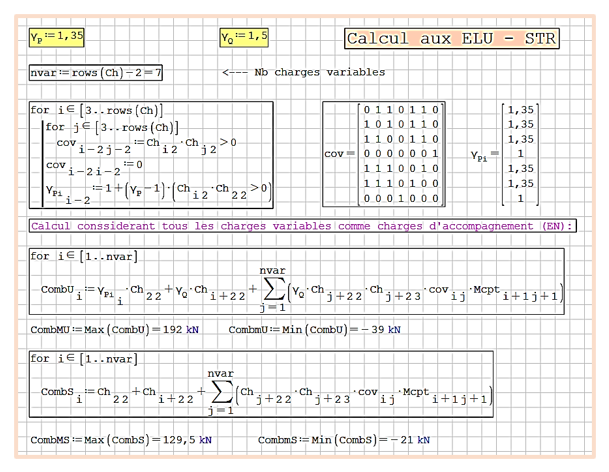
Task: Select the nested 'for j' loop line
Action: click(112, 128)
